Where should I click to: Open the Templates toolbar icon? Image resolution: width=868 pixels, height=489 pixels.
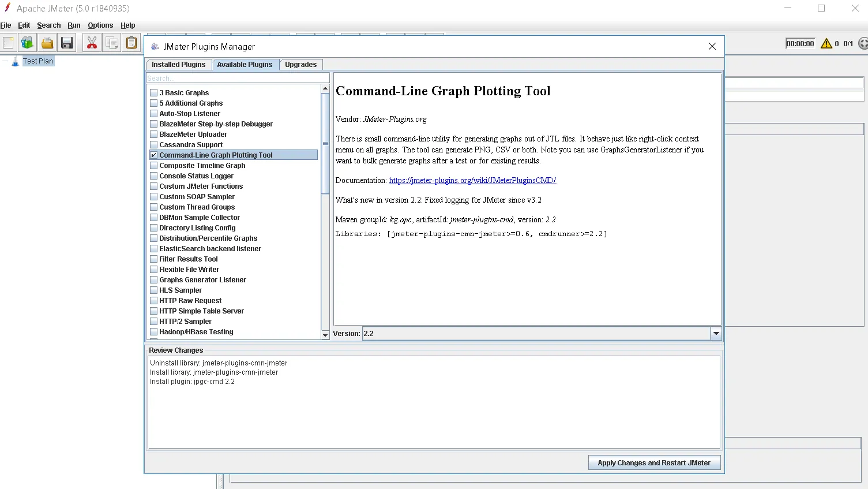tap(27, 43)
